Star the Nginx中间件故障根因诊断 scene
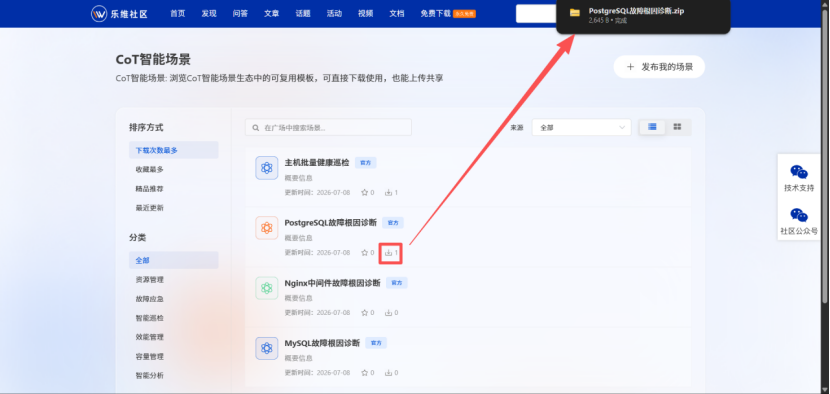 coord(364,313)
